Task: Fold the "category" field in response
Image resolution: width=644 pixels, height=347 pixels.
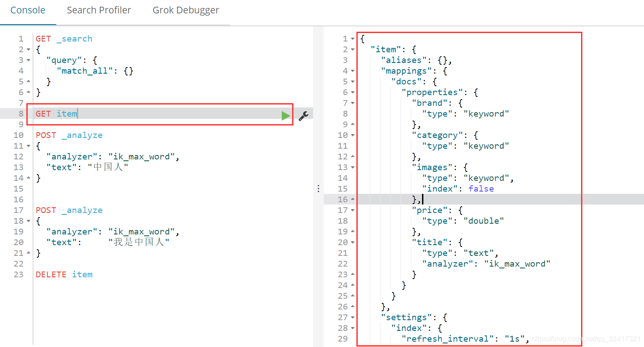Action: click(x=352, y=135)
